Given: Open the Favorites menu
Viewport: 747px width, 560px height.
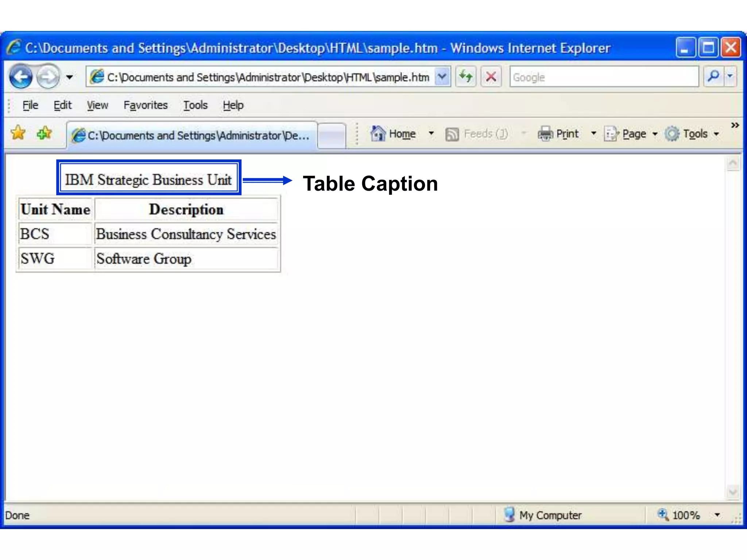Looking at the screenshot, I should click(146, 105).
